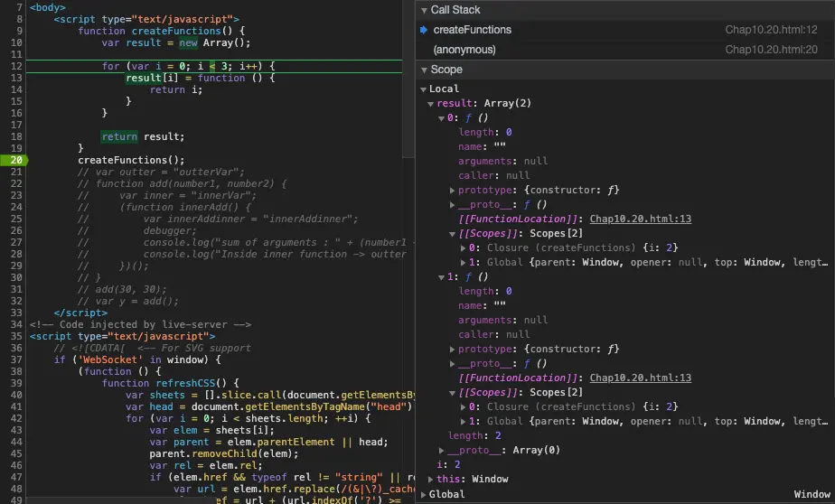835x504 pixels.
Task: Expand __proto__ under 1: f ()
Action: click(452, 363)
